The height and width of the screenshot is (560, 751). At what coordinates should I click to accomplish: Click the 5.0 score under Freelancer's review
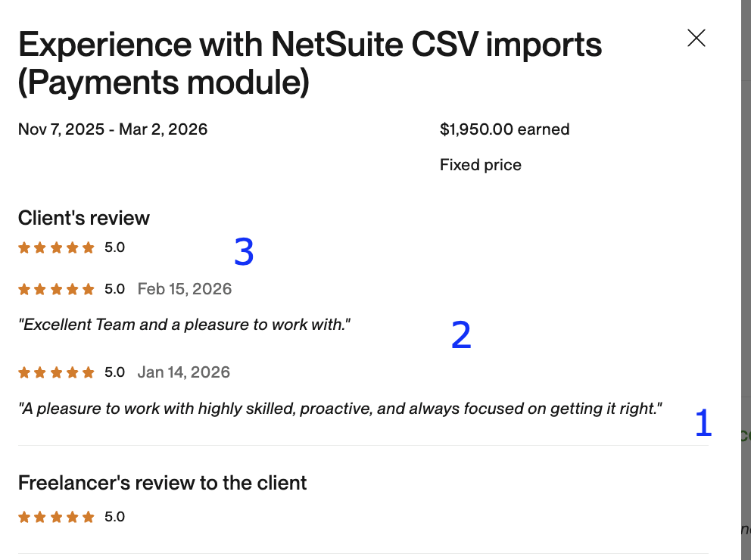point(114,518)
